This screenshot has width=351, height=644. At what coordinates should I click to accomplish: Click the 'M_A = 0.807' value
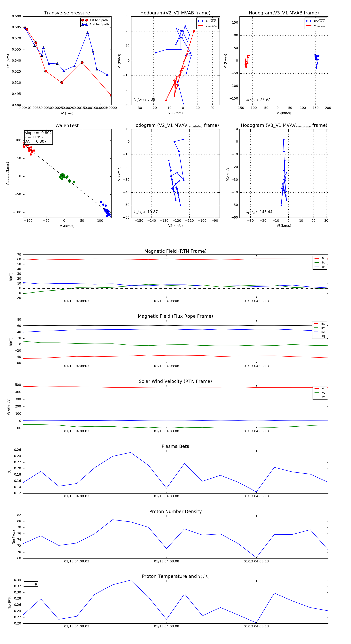[36, 141]
